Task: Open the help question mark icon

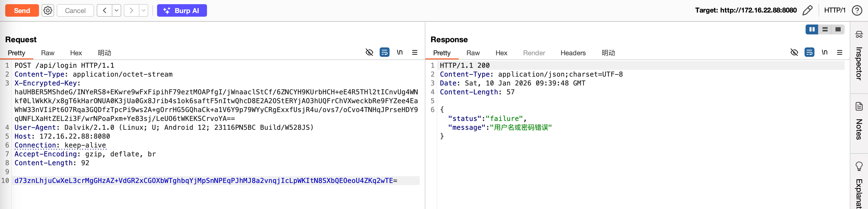Action: pos(857,10)
